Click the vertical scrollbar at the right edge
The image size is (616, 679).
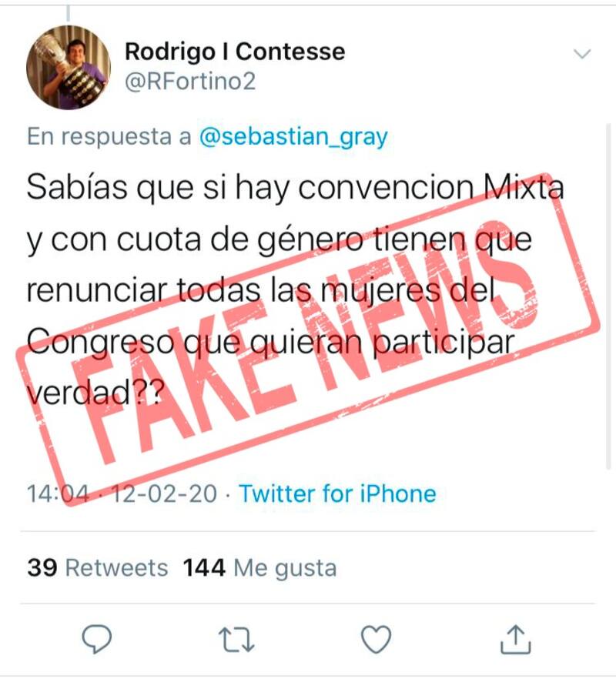609,296
